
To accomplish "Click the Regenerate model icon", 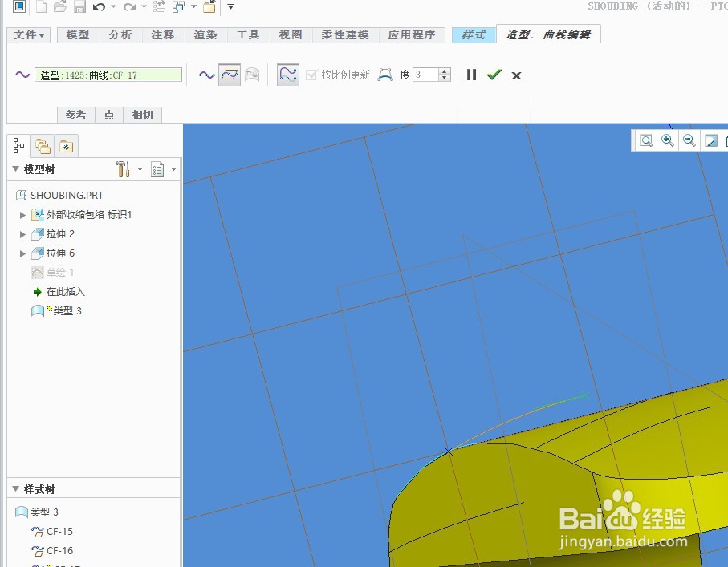I will pyautogui.click(x=159, y=6).
